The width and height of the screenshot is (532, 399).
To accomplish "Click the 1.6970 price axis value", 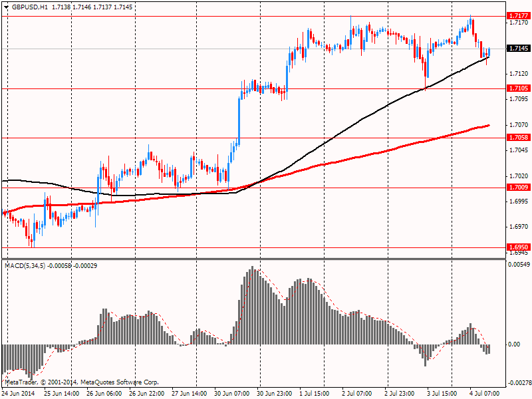I will tap(519, 227).
